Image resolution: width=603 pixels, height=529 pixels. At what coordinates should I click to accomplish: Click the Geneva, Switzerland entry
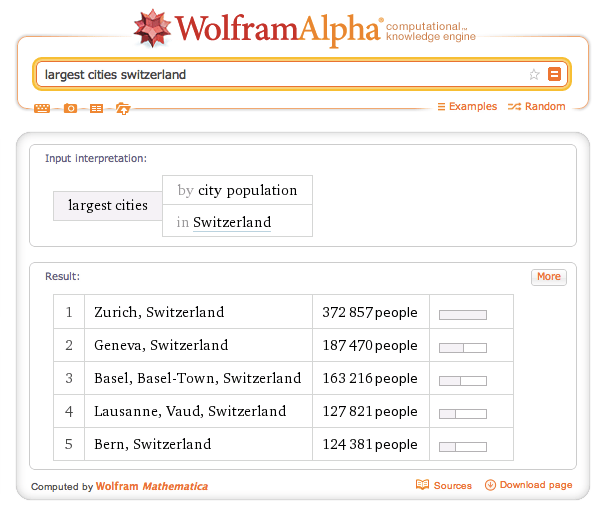161,345
